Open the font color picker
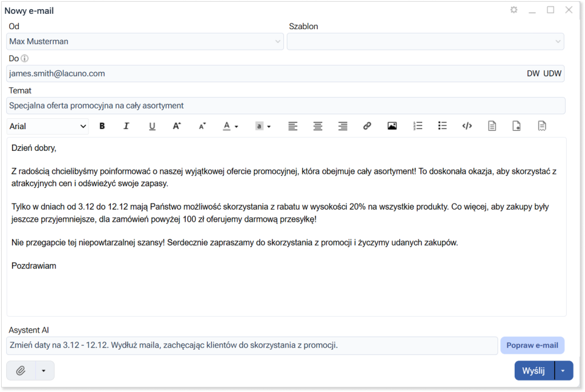Screen dimensions: 585x392 (x=230, y=126)
